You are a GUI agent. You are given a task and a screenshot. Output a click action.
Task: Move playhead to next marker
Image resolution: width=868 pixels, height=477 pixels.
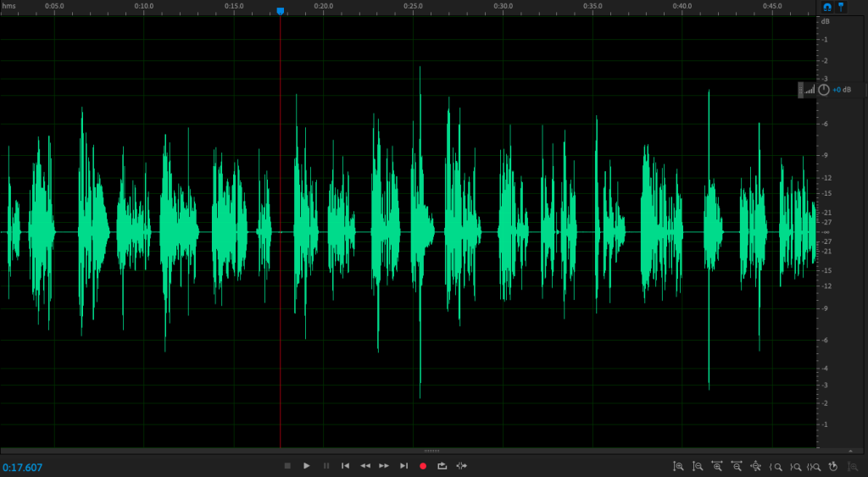404,466
